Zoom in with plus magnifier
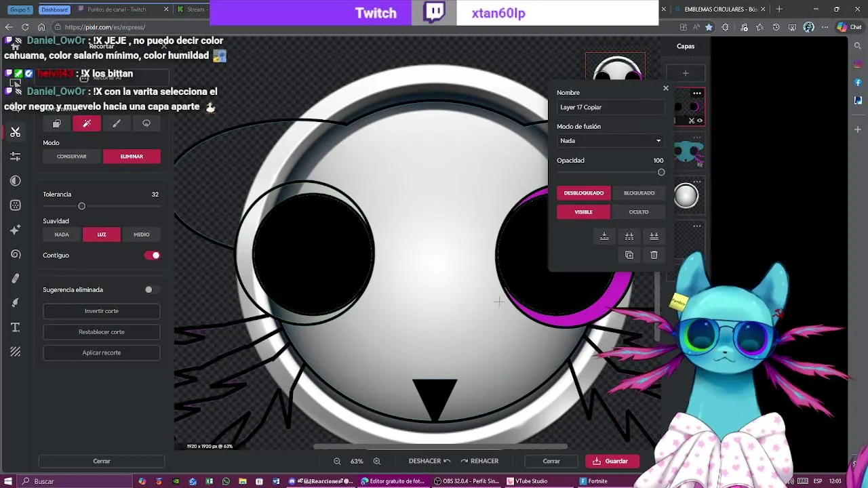Viewport: 868px width, 488px height. coord(377,461)
